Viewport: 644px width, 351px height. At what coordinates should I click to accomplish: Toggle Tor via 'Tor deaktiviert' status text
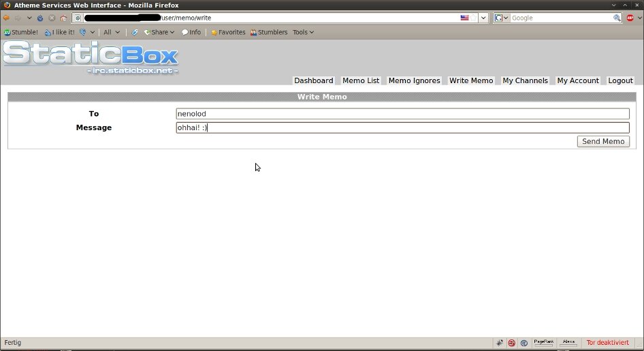click(x=609, y=343)
